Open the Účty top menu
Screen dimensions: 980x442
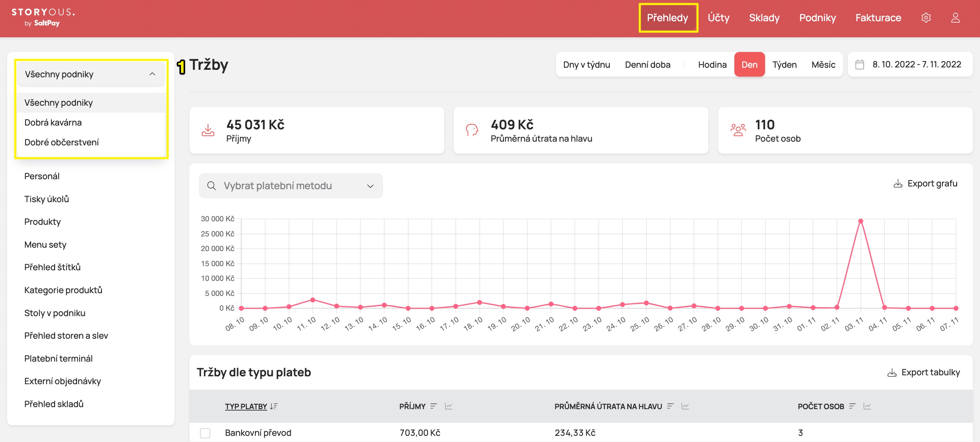(x=719, y=17)
